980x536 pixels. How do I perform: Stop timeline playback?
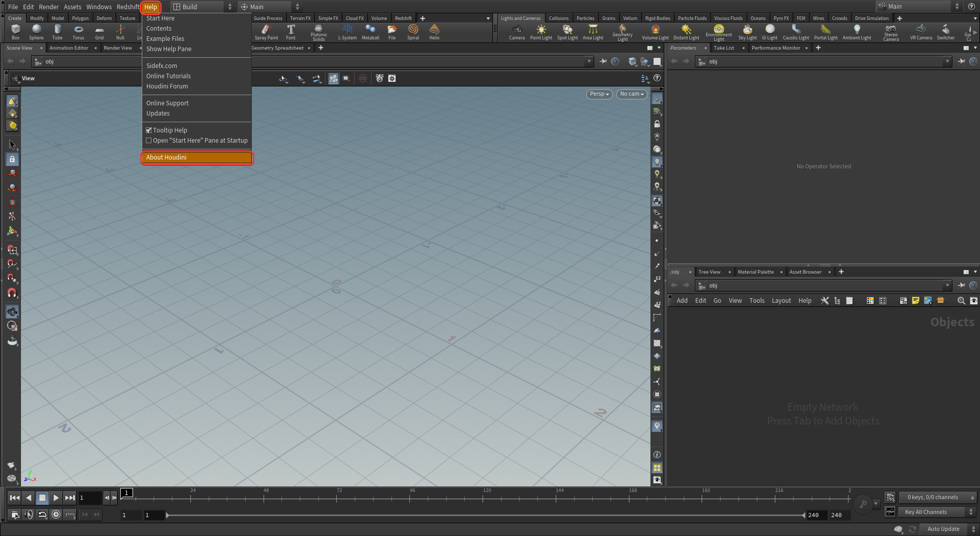click(42, 498)
